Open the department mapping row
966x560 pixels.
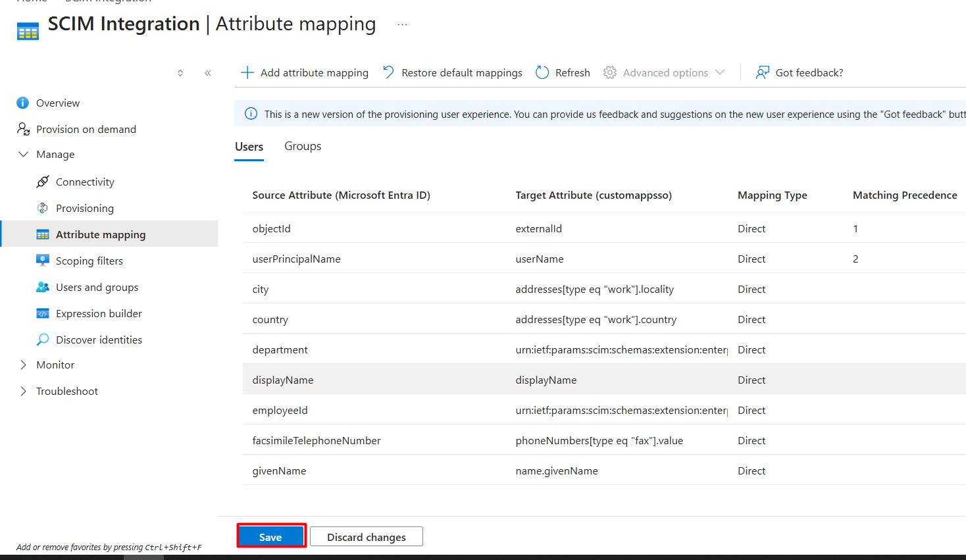pyautogui.click(x=604, y=349)
